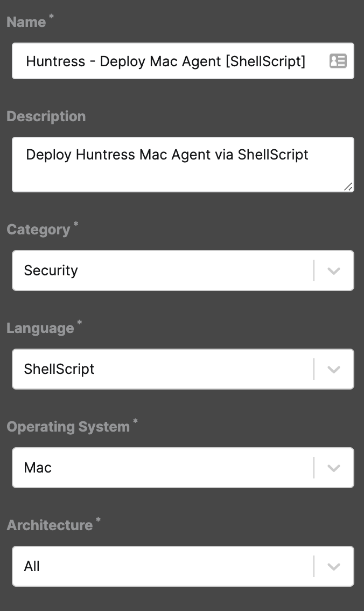Open the Language dropdown showing ShellScript
This screenshot has width=364, height=611.
(x=183, y=369)
